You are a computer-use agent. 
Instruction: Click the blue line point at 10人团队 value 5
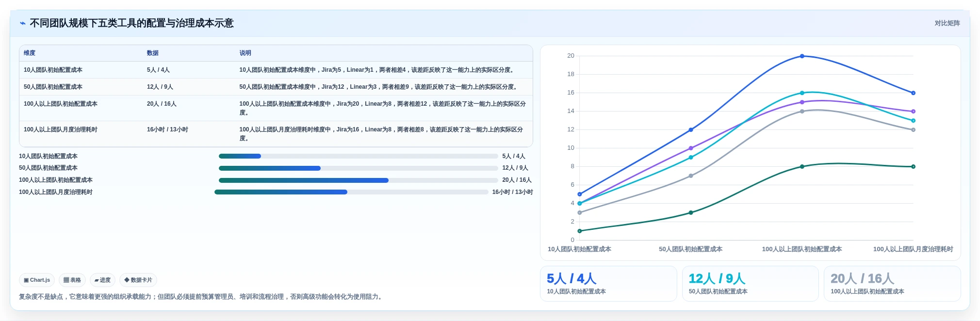click(x=580, y=194)
